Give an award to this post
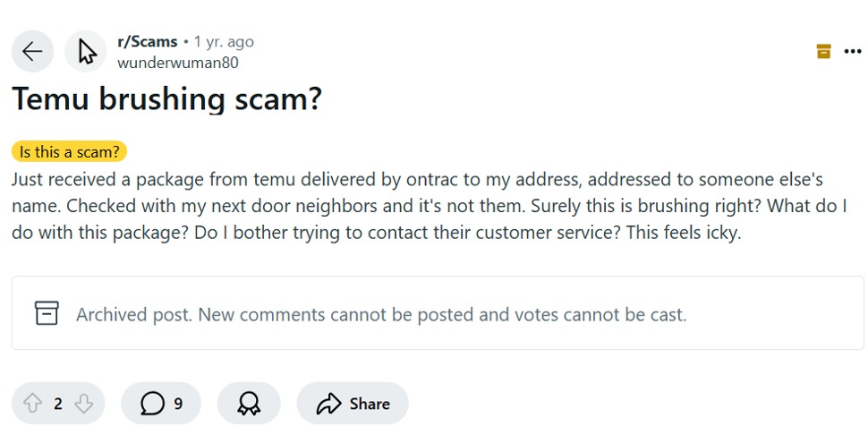This screenshot has height=435, width=868. click(x=249, y=404)
